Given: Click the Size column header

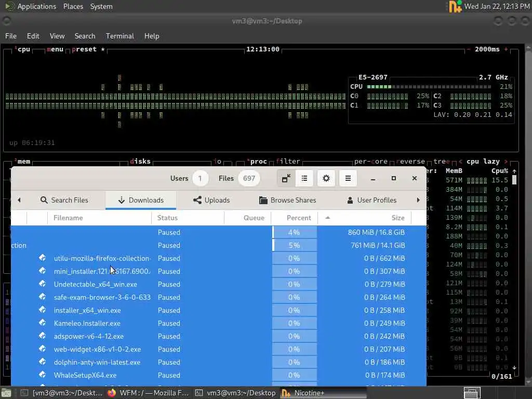Looking at the screenshot, I should [364, 218].
